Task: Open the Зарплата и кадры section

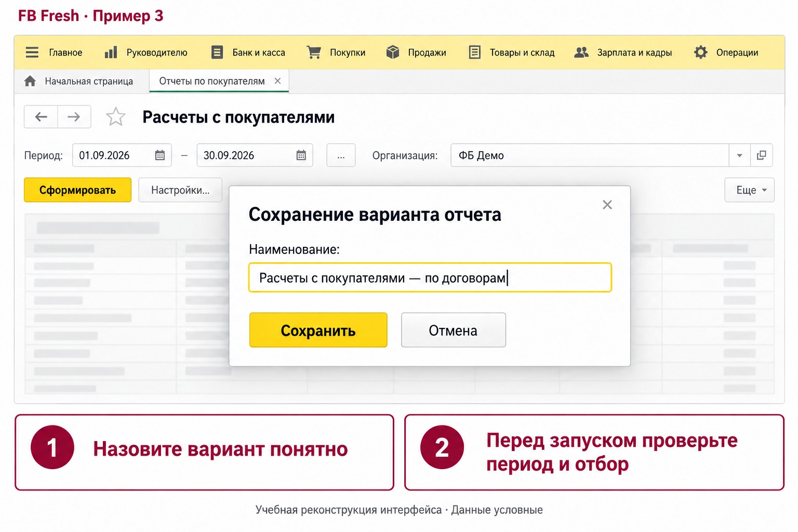Action: click(634, 52)
